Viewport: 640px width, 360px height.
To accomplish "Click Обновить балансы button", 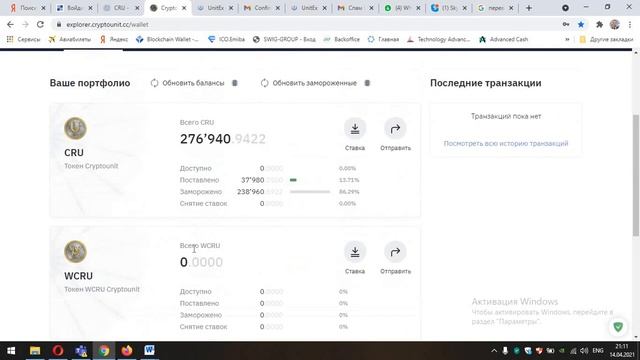I will pyautogui.click(x=187, y=83).
